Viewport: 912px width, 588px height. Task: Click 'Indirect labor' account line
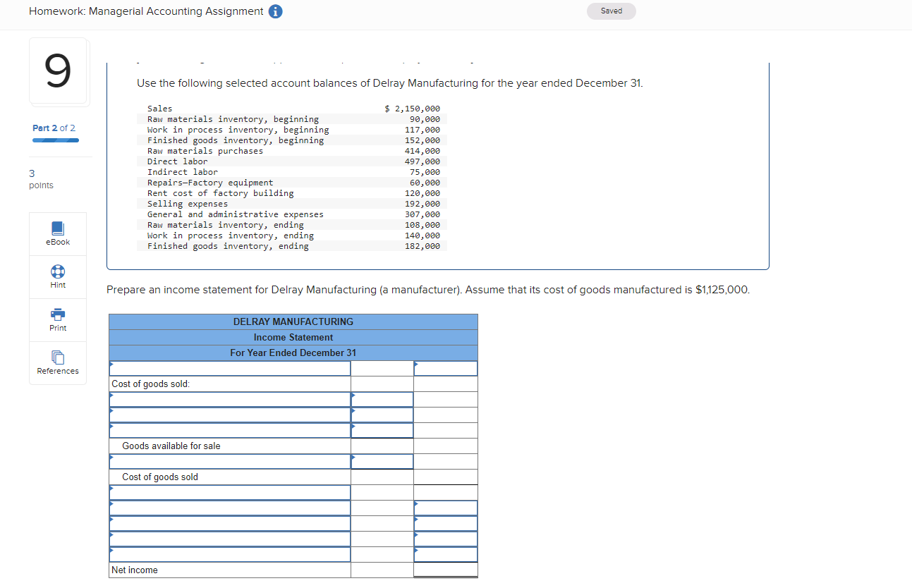click(x=183, y=172)
